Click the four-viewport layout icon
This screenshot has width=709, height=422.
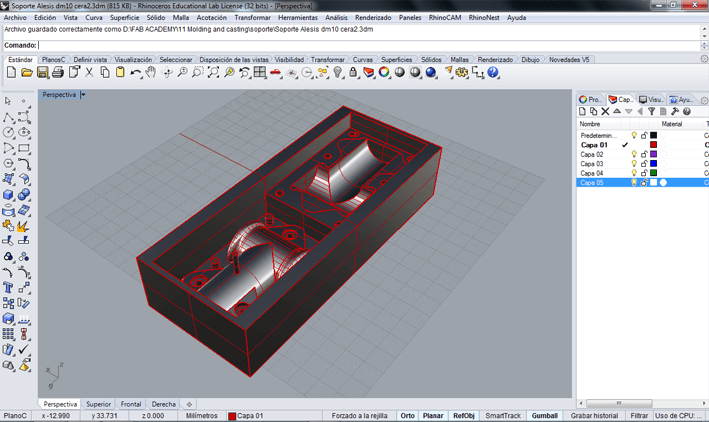260,72
